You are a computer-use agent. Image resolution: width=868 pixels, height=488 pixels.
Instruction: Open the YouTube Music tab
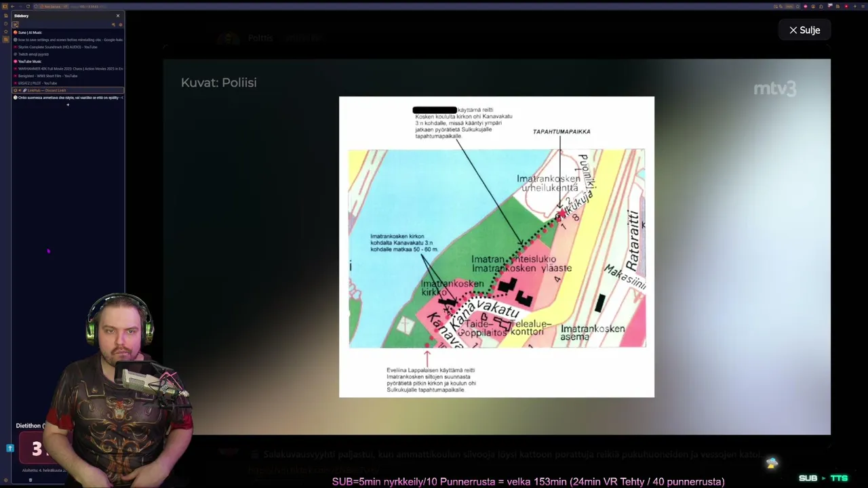(x=68, y=62)
